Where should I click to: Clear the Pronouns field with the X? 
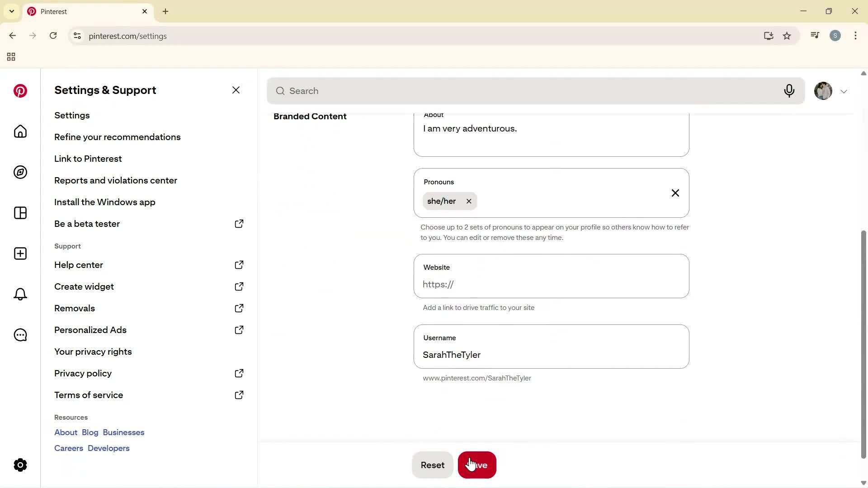[x=675, y=193]
